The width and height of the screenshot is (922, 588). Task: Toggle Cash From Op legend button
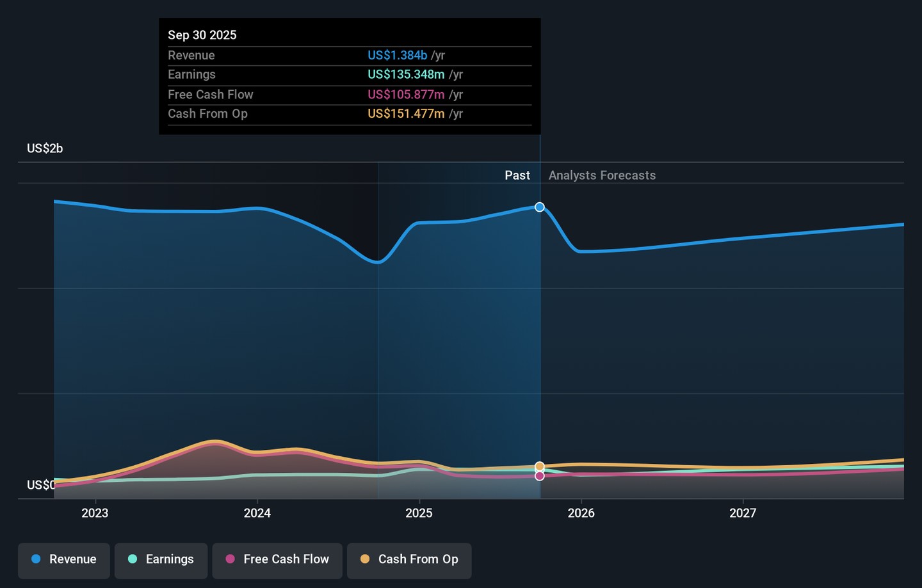409,560
